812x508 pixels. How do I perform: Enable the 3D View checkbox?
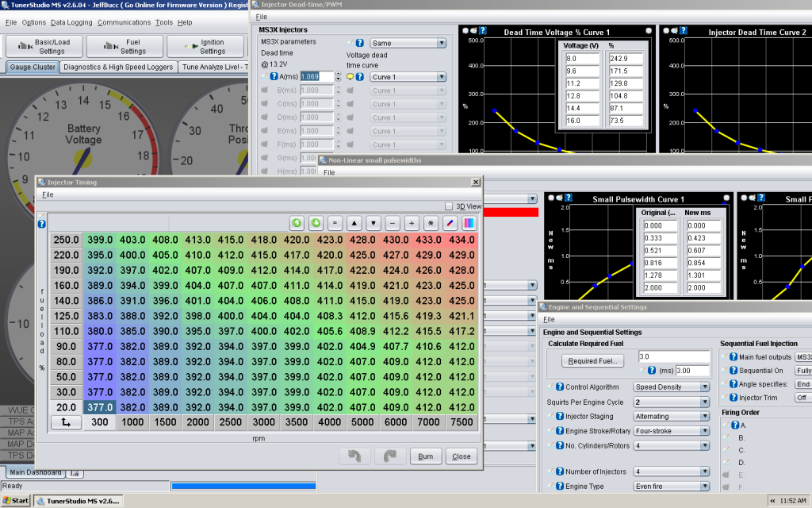(x=449, y=206)
